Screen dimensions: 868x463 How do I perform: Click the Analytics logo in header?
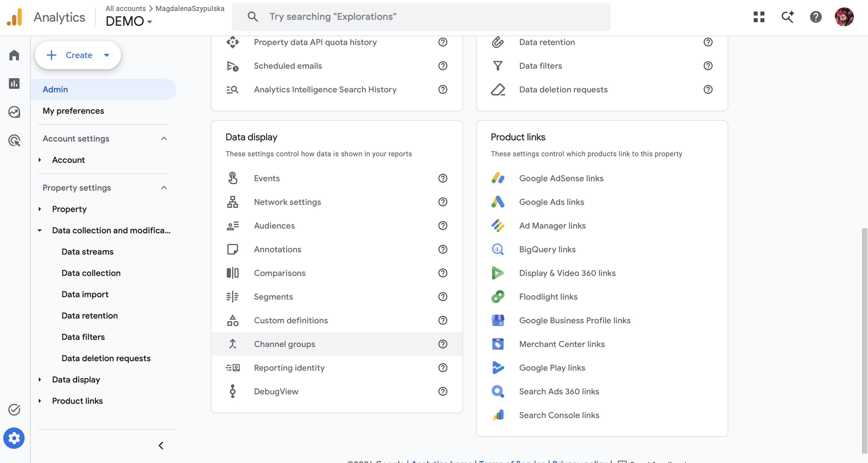point(15,17)
